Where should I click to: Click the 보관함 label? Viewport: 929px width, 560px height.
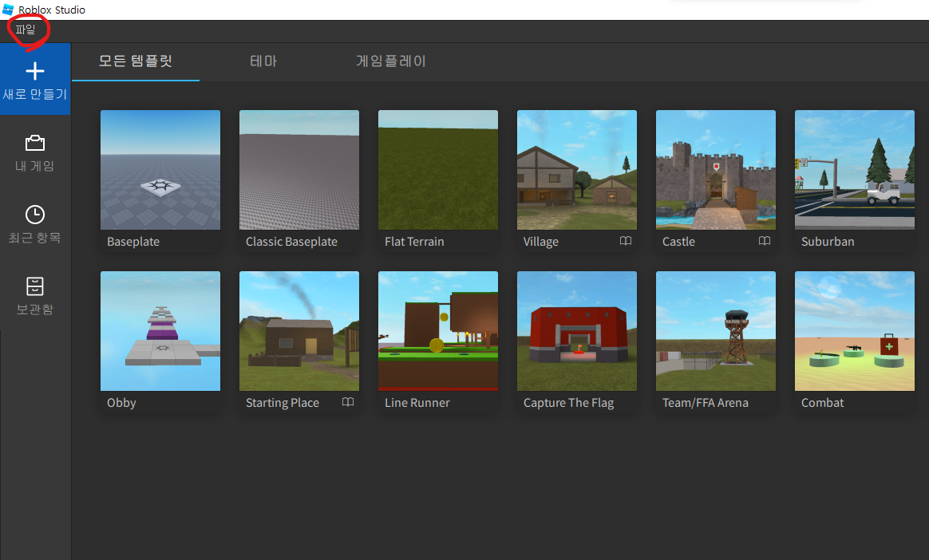click(35, 310)
